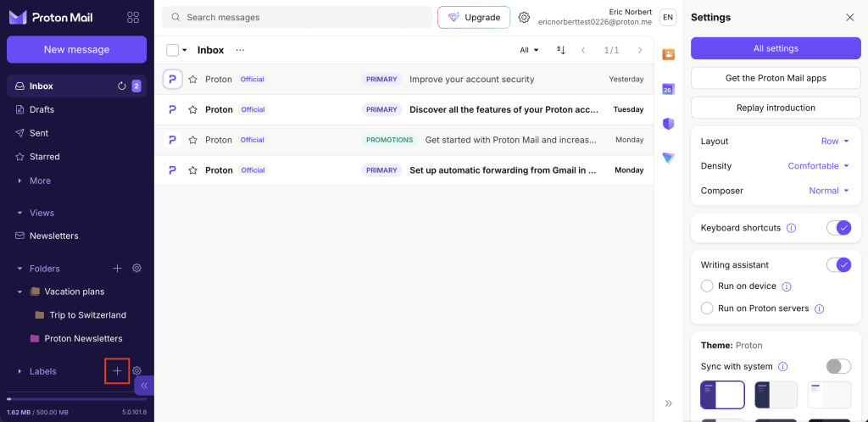868x422 pixels.
Task: Open the Proton VPN side icon
Action: (x=668, y=158)
